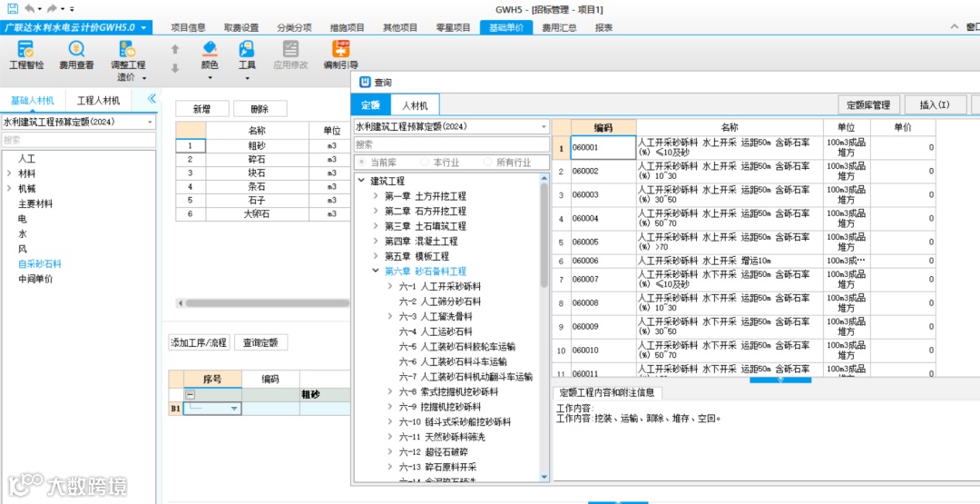Select 当前库 radio option

pyautogui.click(x=361, y=163)
